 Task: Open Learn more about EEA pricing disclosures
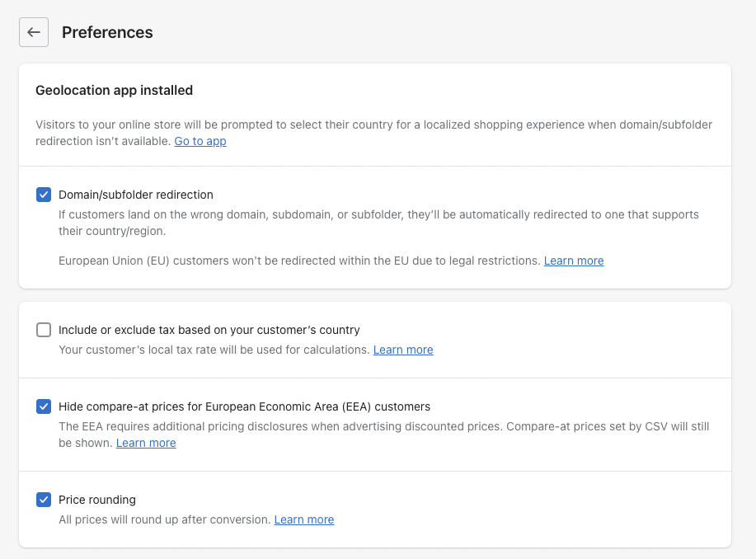click(146, 443)
